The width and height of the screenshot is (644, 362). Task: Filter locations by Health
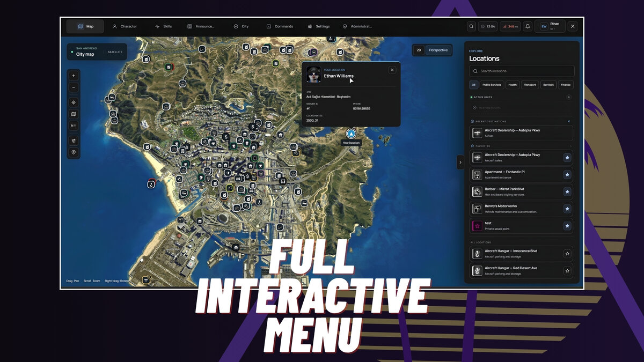513,85
